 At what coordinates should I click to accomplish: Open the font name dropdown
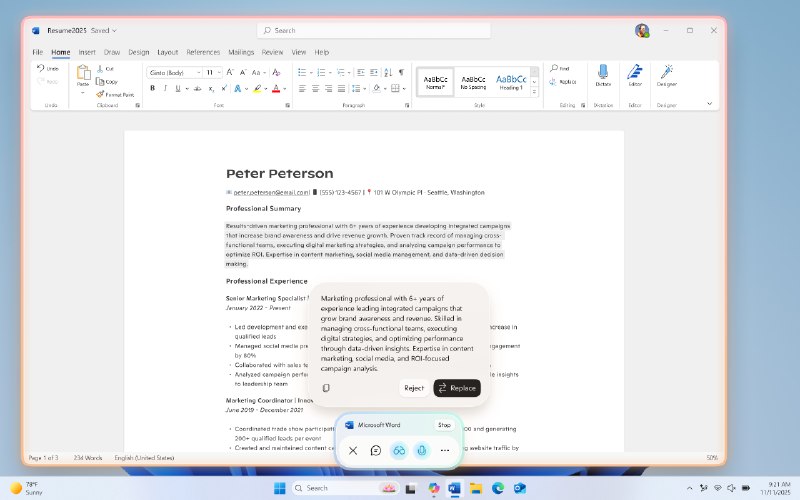[x=198, y=72]
